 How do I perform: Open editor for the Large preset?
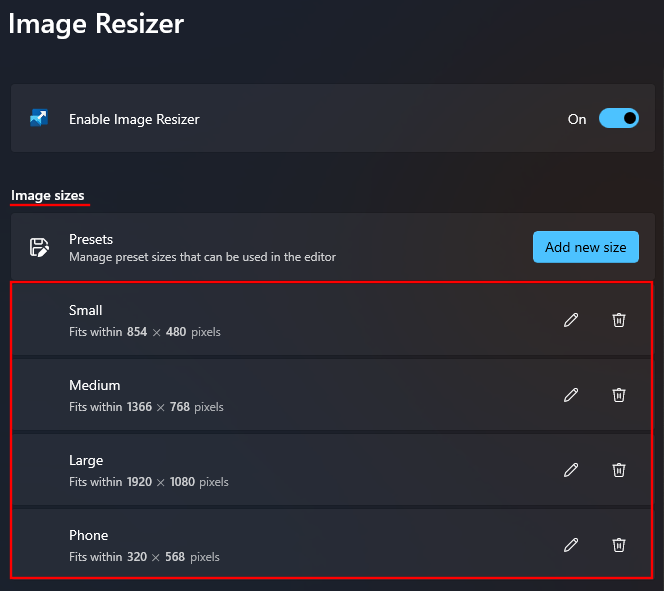coord(571,470)
